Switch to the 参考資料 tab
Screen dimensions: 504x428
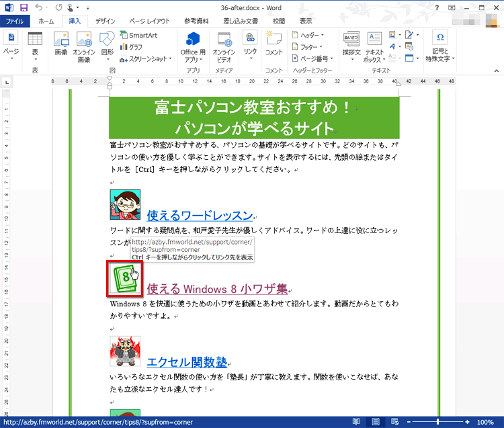(x=196, y=22)
